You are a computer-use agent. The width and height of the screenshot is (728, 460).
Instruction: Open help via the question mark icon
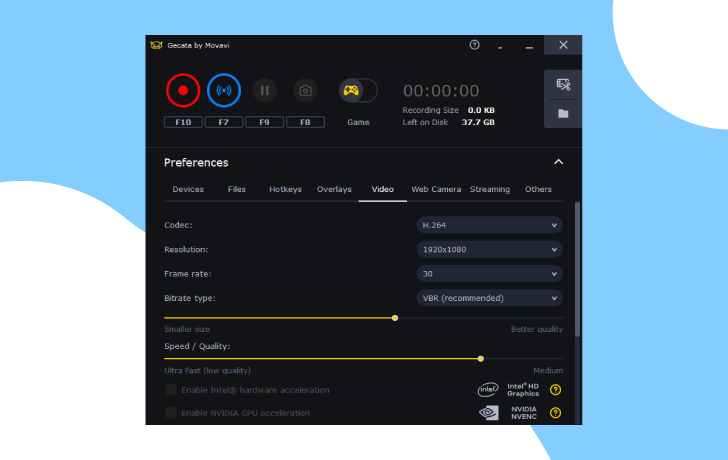tap(474, 45)
